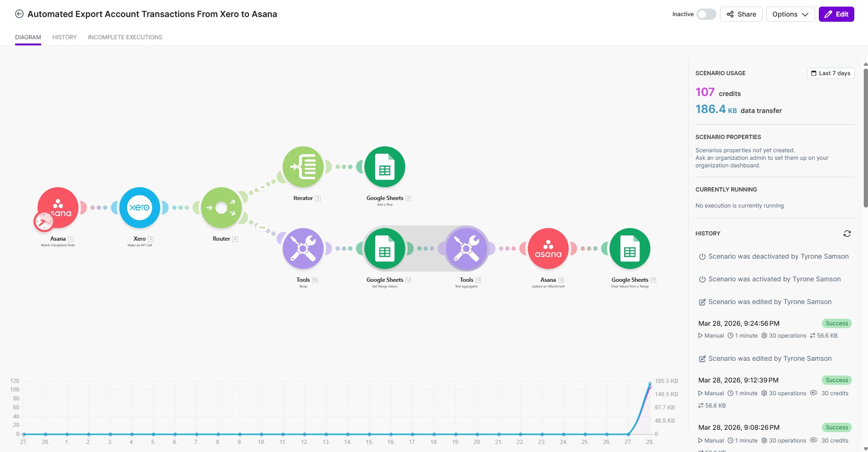
Task: Click the edit icon beside first edited entry
Action: 702,302
